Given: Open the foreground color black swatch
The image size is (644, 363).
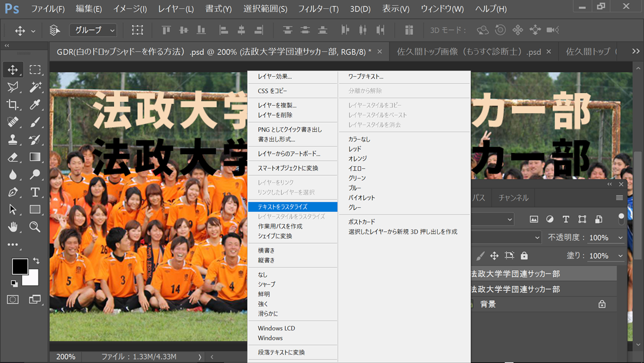Looking at the screenshot, I should click(18, 265).
